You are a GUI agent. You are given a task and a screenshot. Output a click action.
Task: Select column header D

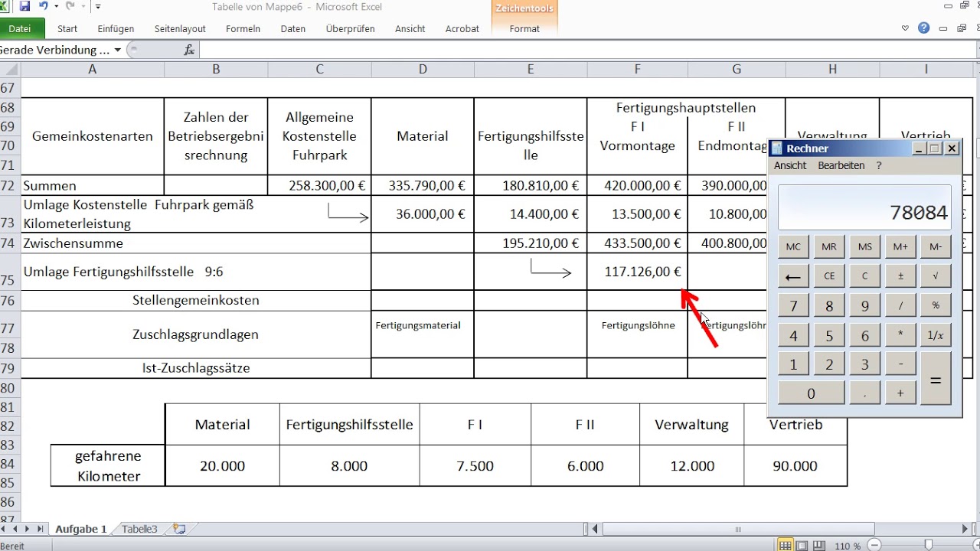423,69
